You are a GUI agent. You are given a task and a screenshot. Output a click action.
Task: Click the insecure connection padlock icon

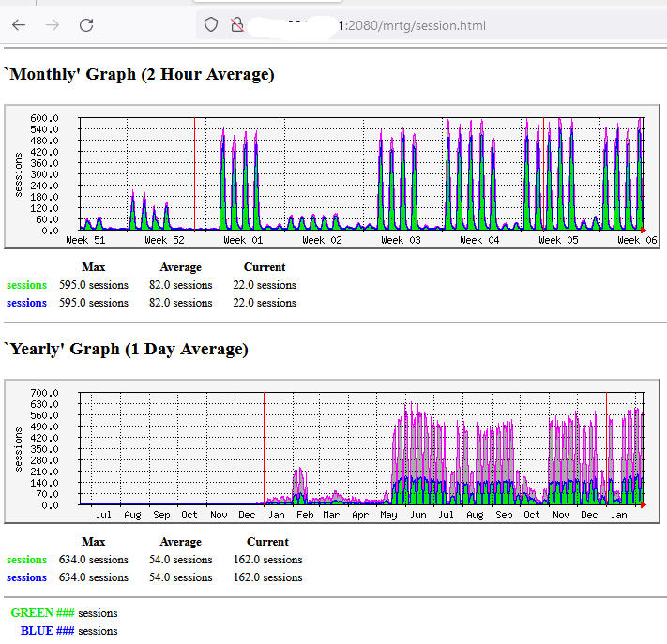238,25
